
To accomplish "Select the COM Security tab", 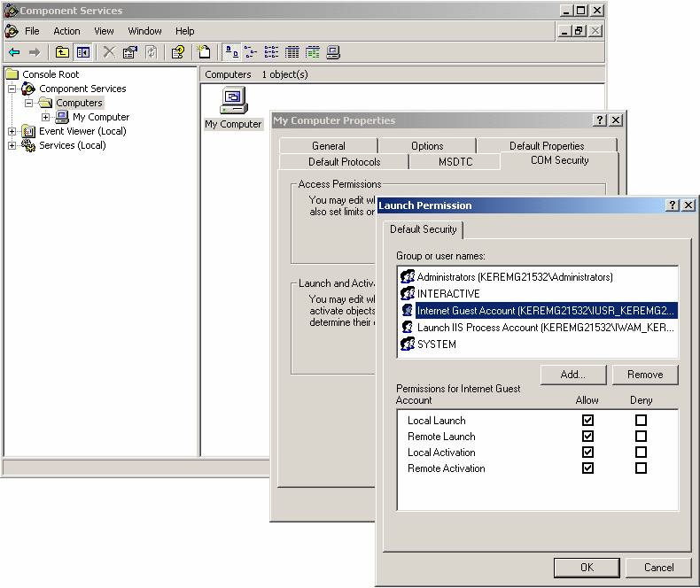I will point(559,160).
